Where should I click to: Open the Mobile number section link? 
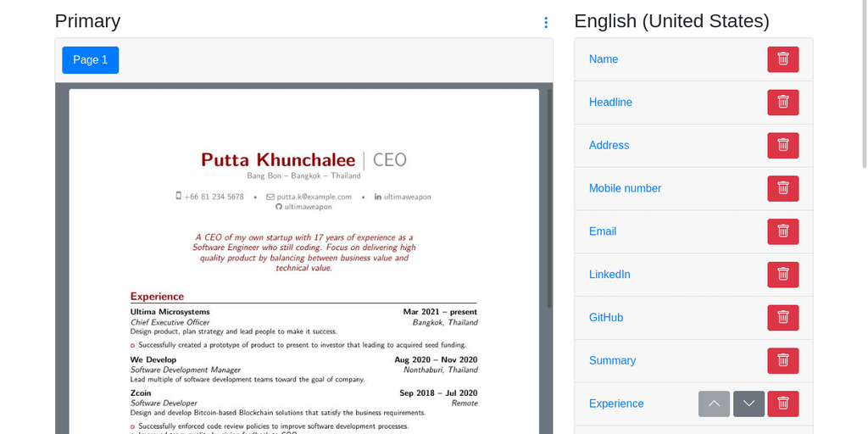(x=625, y=189)
